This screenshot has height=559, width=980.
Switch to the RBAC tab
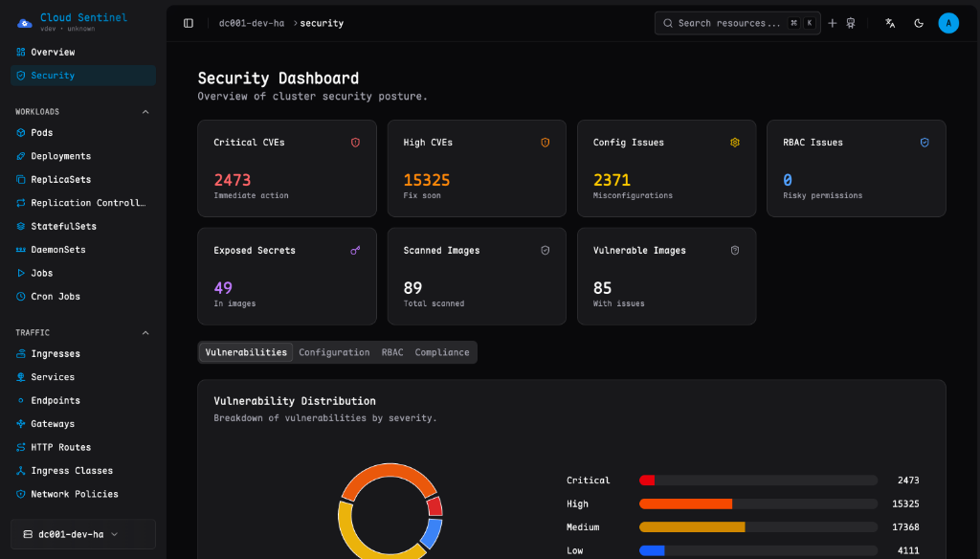392,351
